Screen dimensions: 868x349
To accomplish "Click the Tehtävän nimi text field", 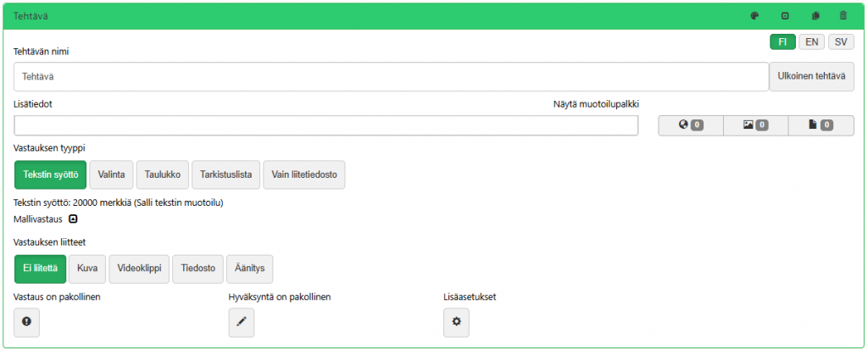I will [391, 76].
